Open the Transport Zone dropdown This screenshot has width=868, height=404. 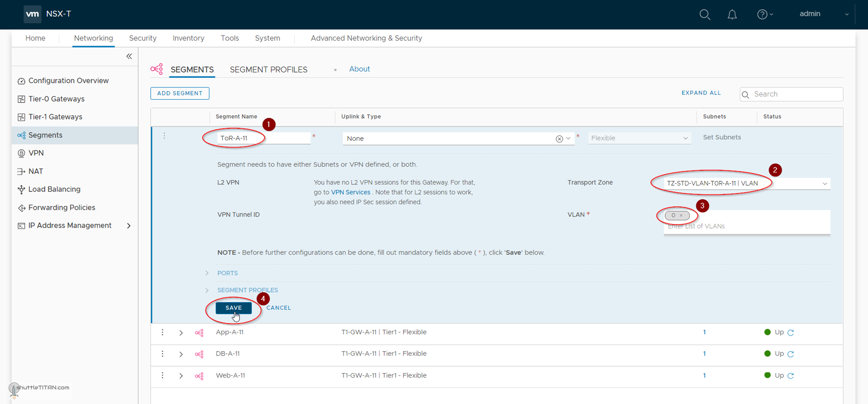pyautogui.click(x=825, y=183)
